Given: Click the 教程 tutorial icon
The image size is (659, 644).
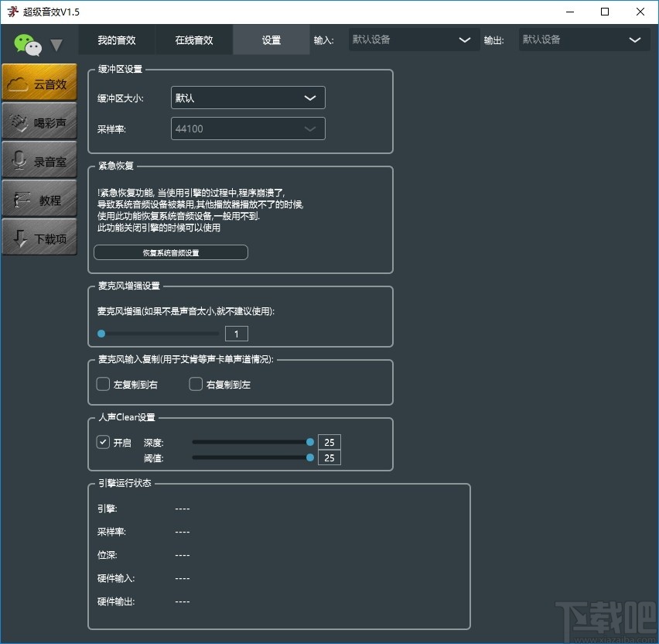Looking at the screenshot, I should point(39,198).
